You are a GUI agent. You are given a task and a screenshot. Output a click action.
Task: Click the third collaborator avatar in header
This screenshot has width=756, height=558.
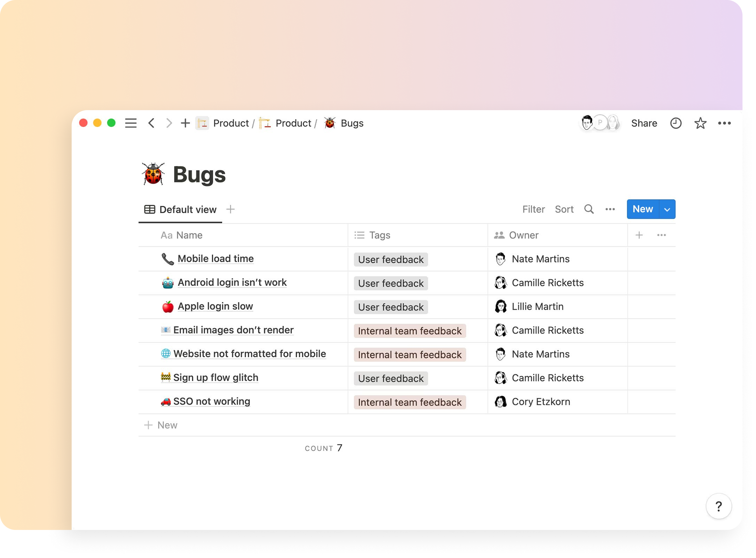(613, 123)
